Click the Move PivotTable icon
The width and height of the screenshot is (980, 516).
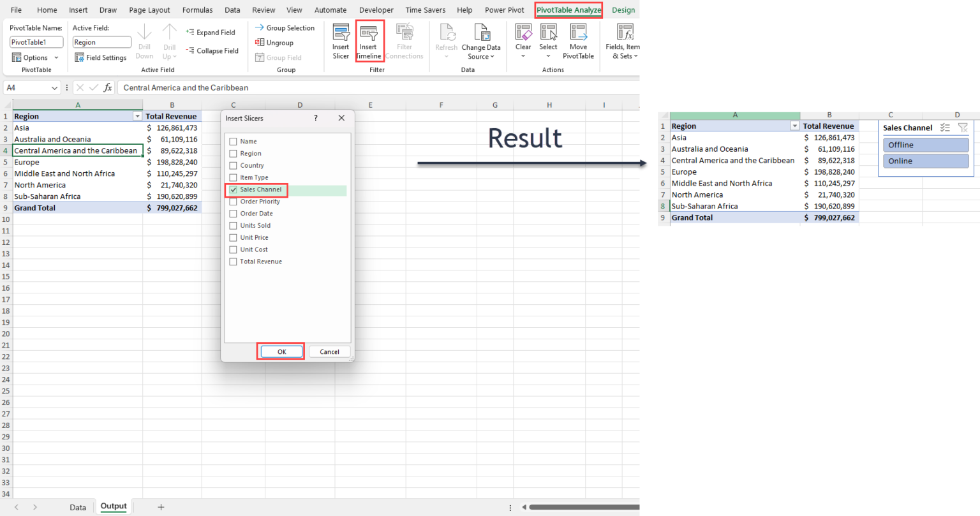578,33
